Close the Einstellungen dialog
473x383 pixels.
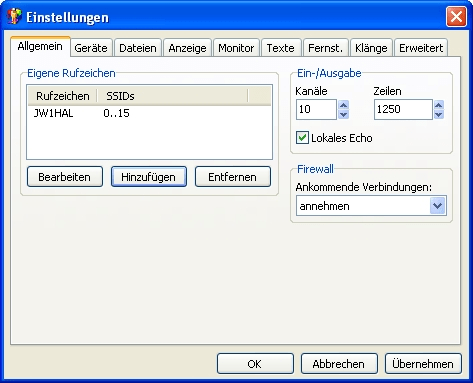(x=456, y=16)
